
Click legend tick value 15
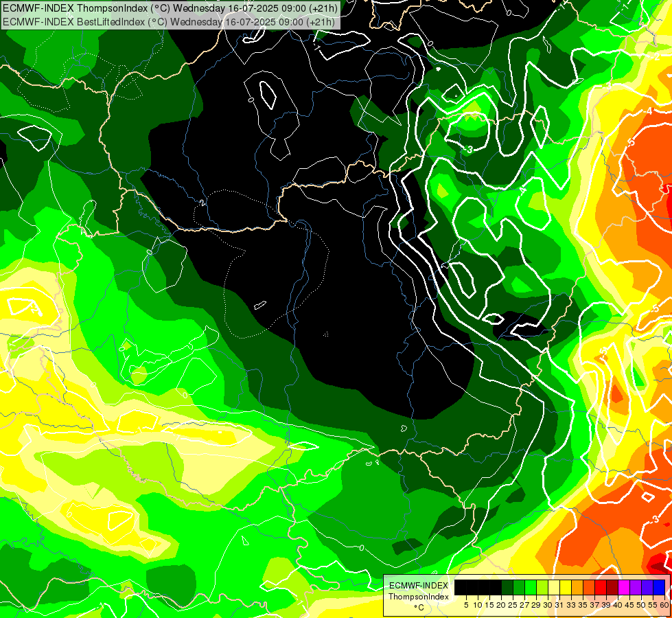click(x=490, y=605)
